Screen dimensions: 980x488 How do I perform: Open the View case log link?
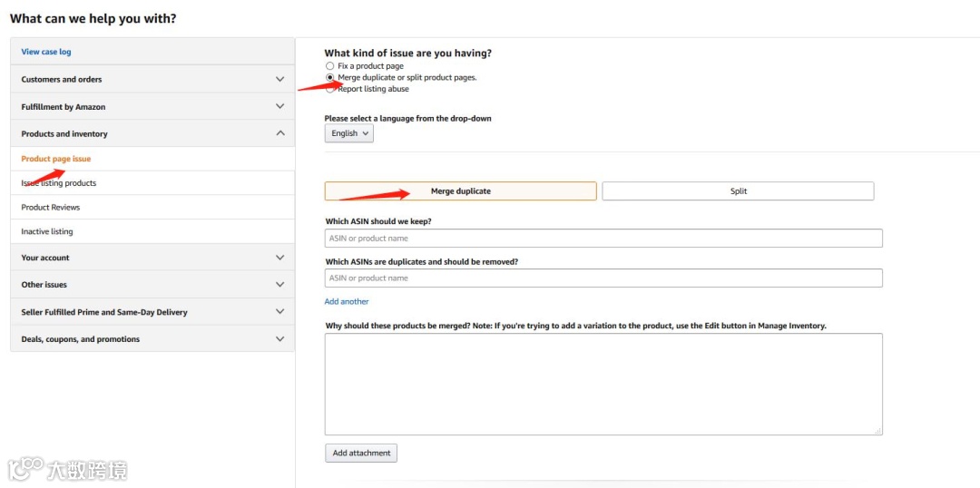(46, 53)
